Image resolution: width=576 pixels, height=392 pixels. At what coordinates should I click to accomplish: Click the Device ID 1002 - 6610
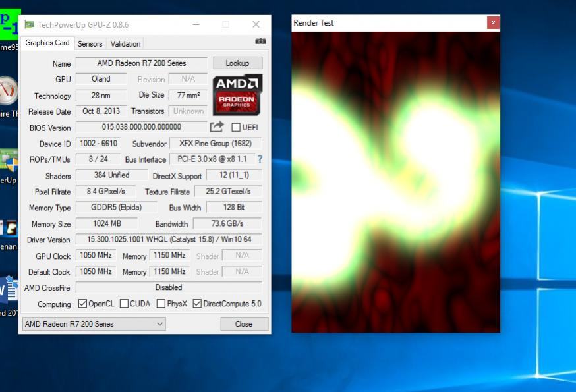(98, 143)
